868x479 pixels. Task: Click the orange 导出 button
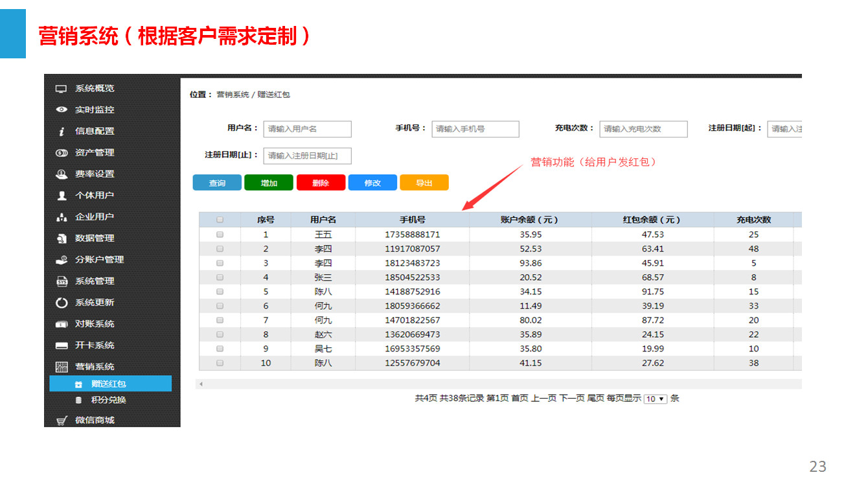[x=424, y=183]
